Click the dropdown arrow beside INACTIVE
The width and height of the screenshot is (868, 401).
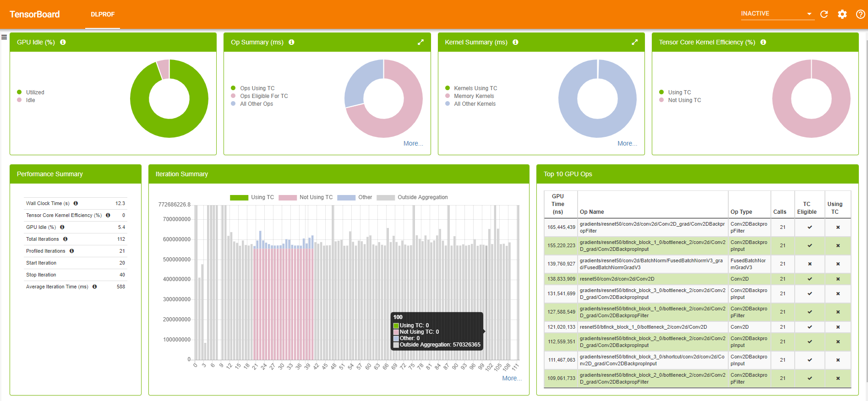click(x=809, y=14)
